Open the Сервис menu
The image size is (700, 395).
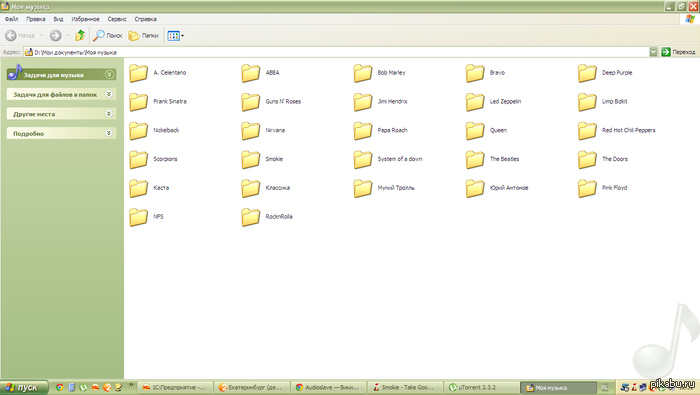coord(117,19)
